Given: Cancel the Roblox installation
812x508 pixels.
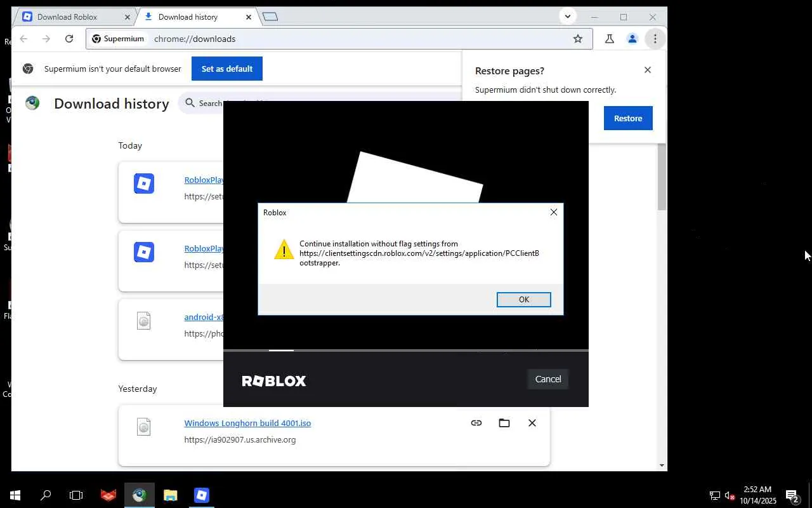Looking at the screenshot, I should click(x=548, y=379).
